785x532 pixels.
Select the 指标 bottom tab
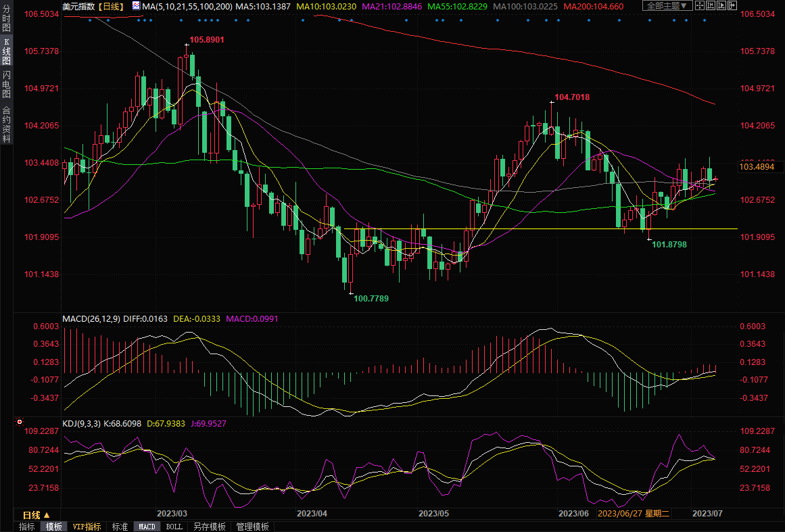click(x=27, y=527)
